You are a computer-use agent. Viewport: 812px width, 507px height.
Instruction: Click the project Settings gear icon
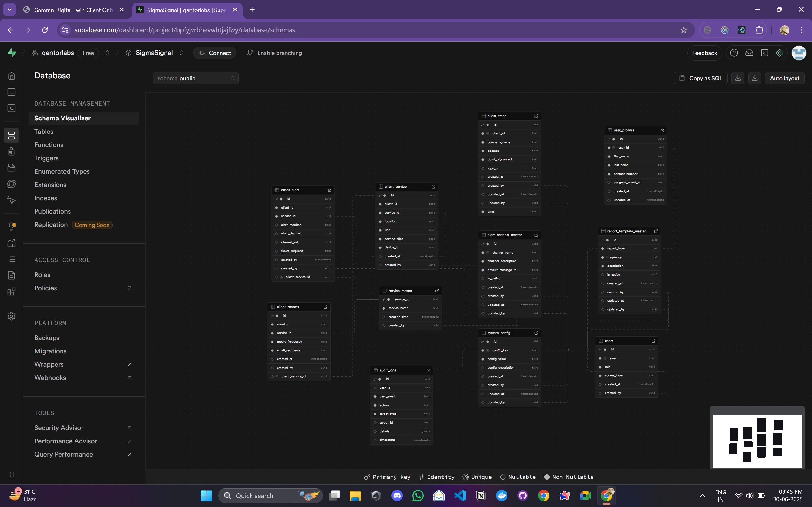[11, 316]
